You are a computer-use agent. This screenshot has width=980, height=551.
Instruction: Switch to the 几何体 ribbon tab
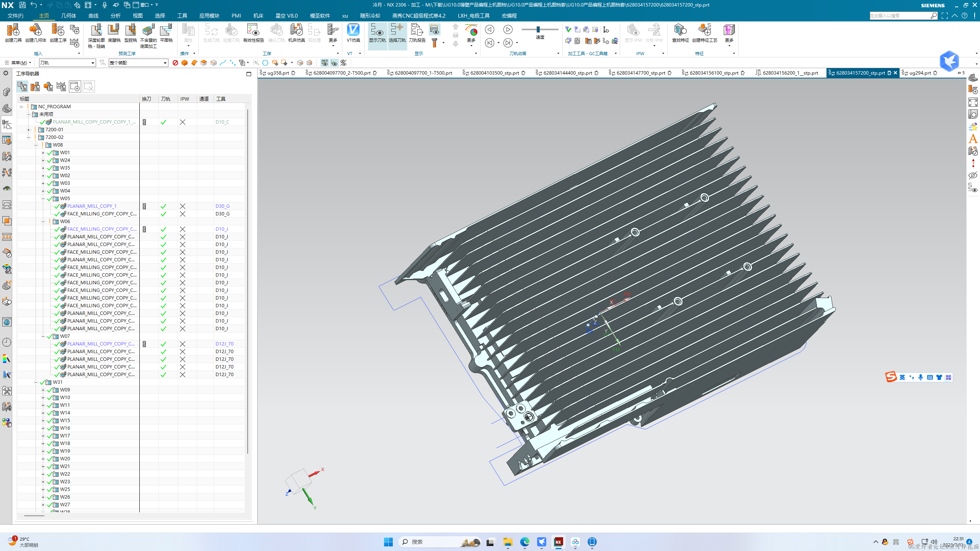(69, 16)
